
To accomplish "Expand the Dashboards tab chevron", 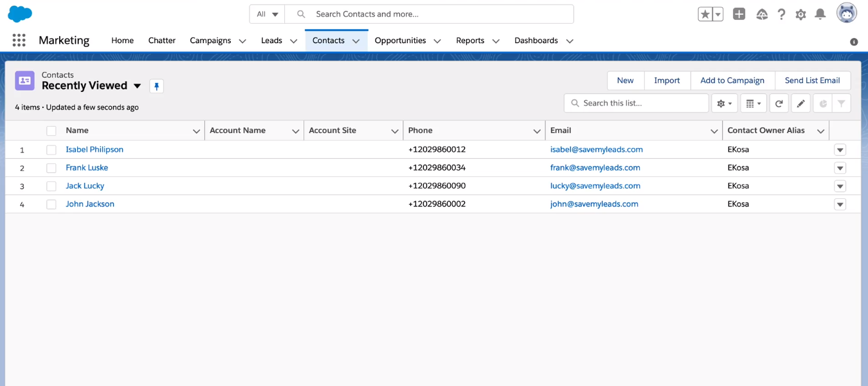I will 570,41.
